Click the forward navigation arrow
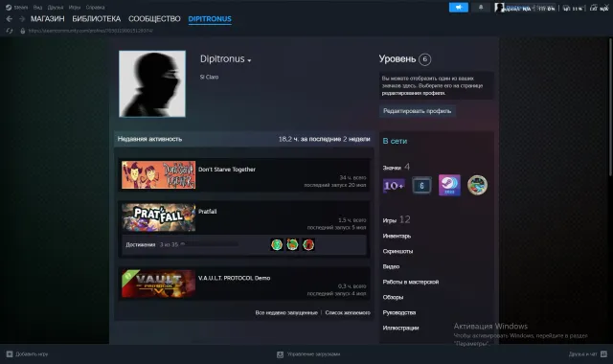613x364 pixels. click(22, 19)
